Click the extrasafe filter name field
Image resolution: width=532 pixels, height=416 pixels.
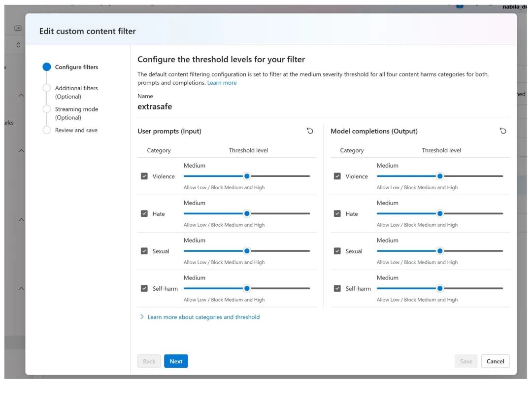[x=155, y=106]
